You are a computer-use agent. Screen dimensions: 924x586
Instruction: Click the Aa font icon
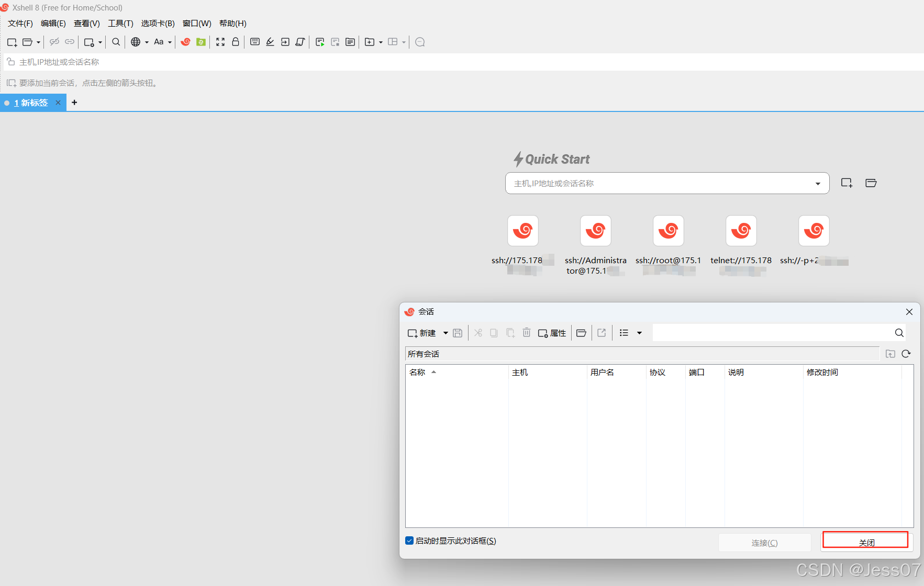(159, 42)
